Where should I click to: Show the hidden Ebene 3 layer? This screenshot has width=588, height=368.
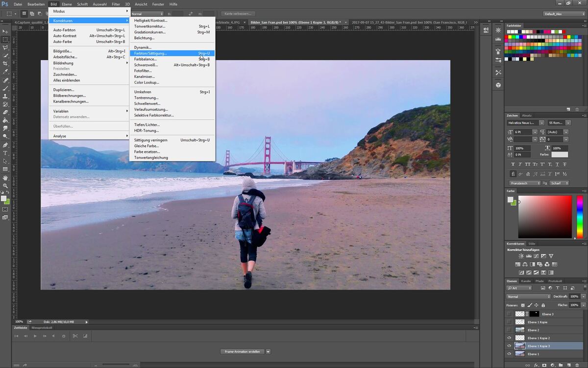point(509,314)
